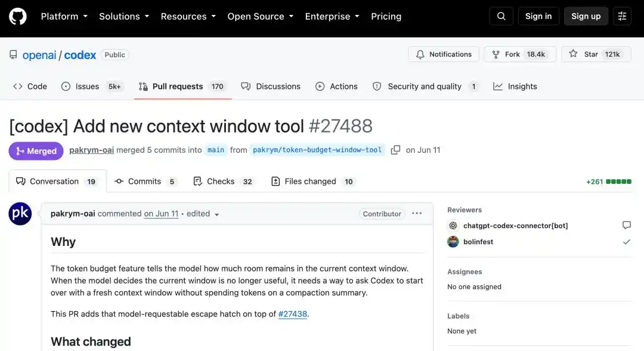Open the openai organization link
Screen dimensions: 644x351
[x=39, y=55]
